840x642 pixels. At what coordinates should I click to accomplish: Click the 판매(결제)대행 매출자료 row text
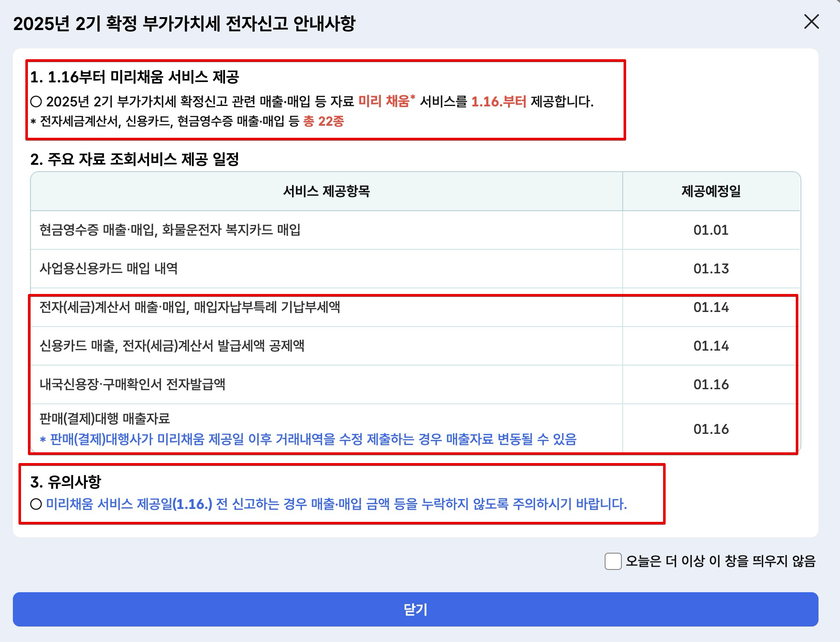pos(105,418)
